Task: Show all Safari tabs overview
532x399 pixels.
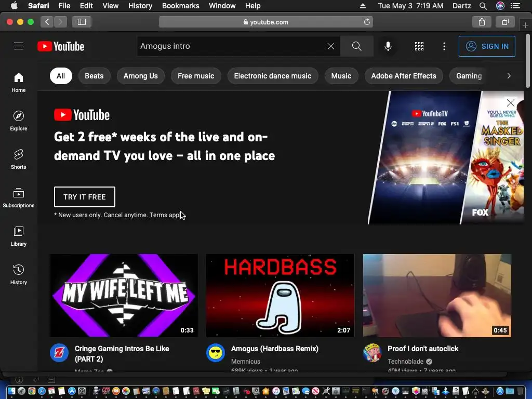Action: (505, 22)
